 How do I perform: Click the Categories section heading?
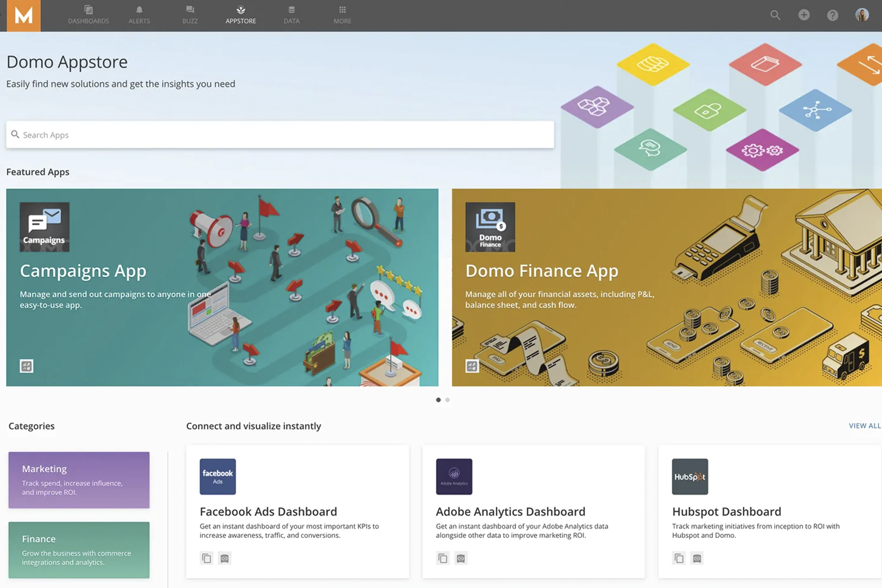[x=32, y=426]
